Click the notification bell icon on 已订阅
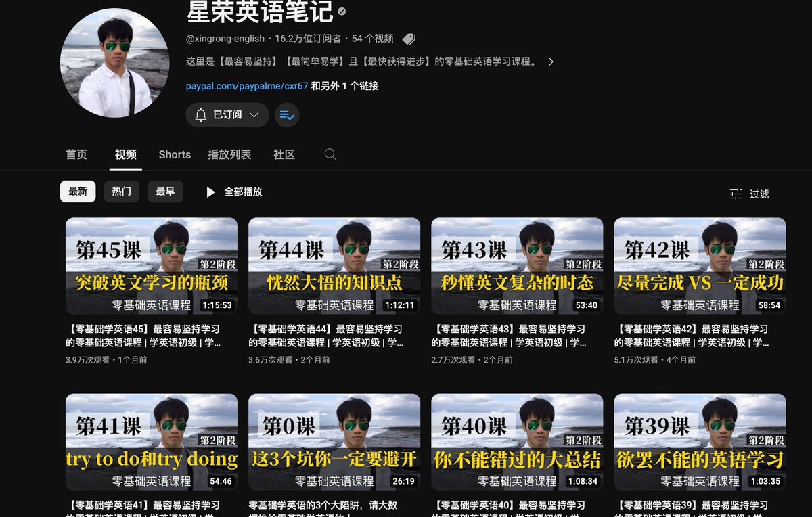 coord(201,115)
